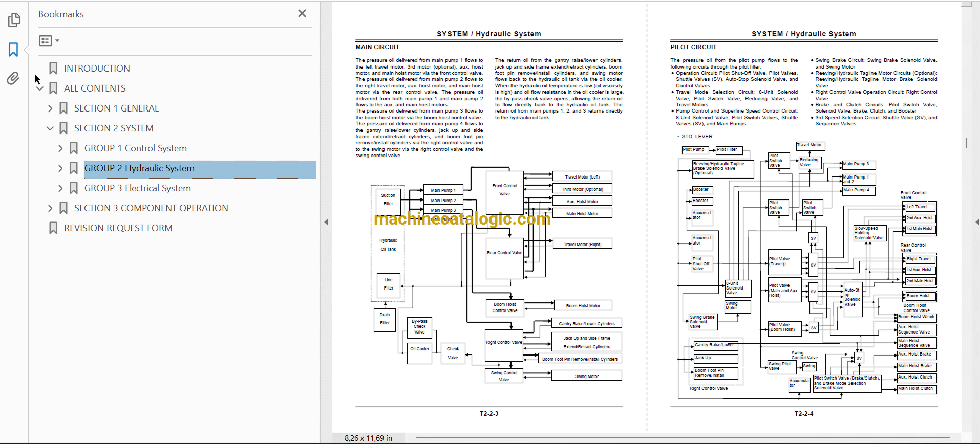The width and height of the screenshot is (980, 444).
Task: Click the right pane expand arrow
Action: [x=977, y=222]
